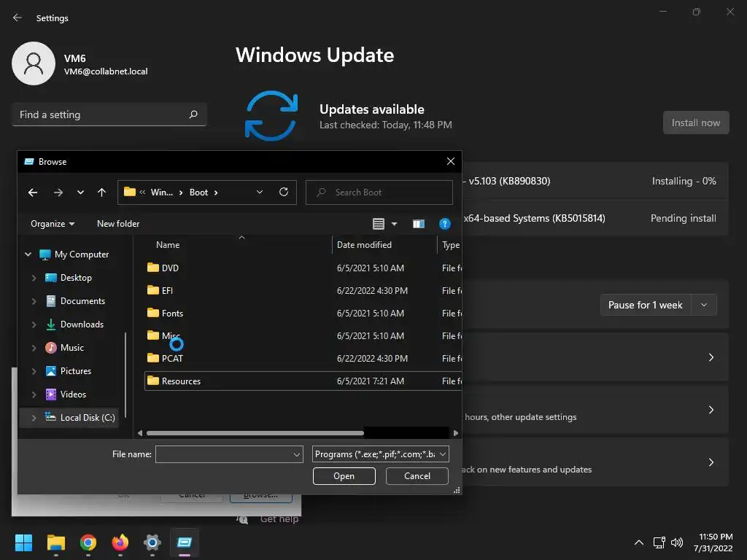Open recent locations dropdown arrow
747x560 pixels.
tap(80, 192)
